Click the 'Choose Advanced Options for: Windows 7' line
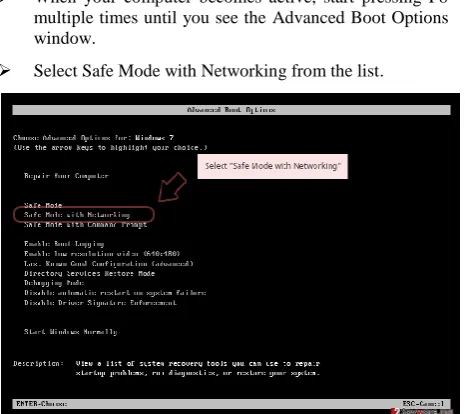 [93, 138]
